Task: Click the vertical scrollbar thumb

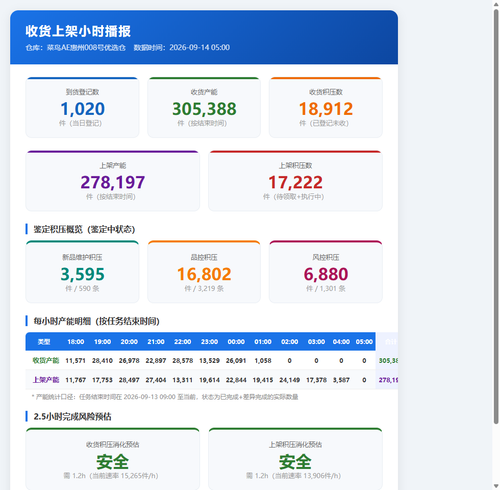Action: pyautogui.click(x=496, y=217)
